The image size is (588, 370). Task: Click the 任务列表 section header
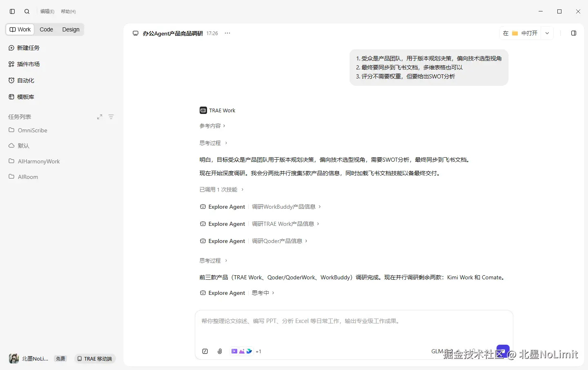click(20, 117)
